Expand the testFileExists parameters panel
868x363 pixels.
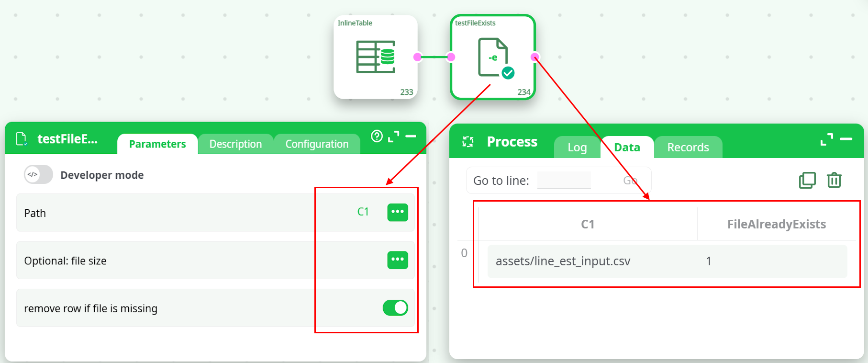tap(393, 136)
